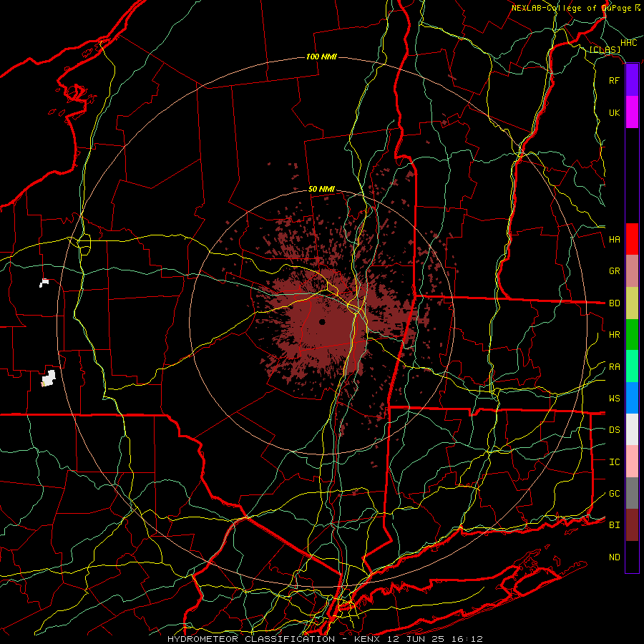Click the '50 NMI' range ring label
This screenshot has height=644, width=644.
point(321,189)
